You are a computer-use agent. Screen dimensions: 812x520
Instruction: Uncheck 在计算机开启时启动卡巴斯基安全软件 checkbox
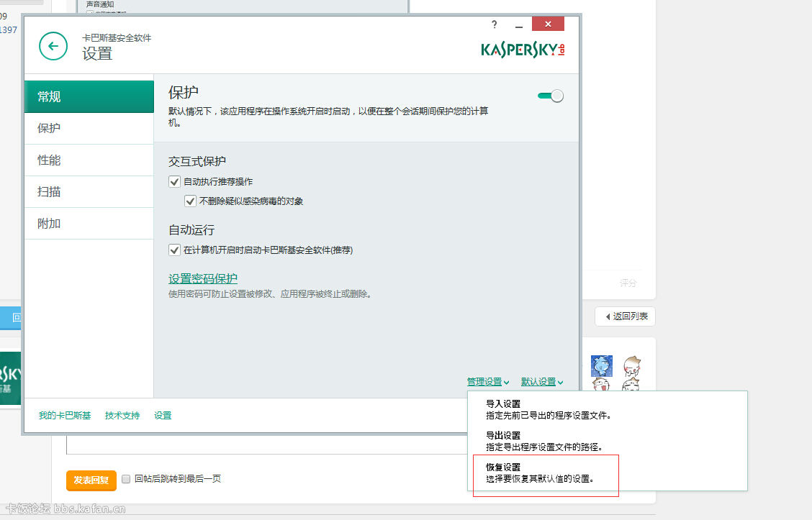(174, 250)
